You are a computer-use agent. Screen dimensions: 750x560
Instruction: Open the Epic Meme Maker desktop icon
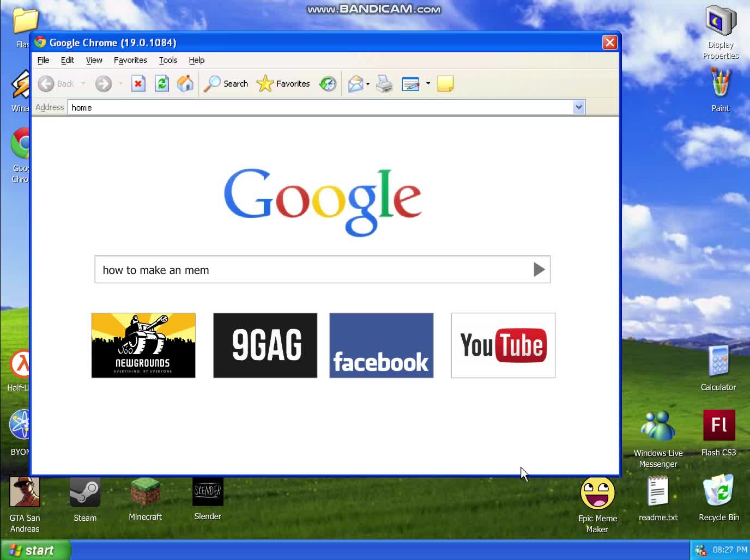click(597, 494)
